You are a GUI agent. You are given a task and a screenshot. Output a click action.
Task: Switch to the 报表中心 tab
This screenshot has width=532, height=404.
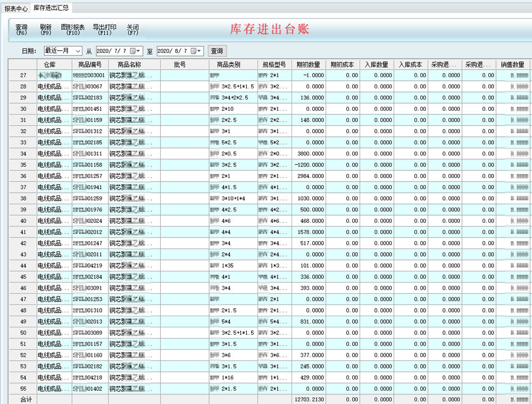16,8
